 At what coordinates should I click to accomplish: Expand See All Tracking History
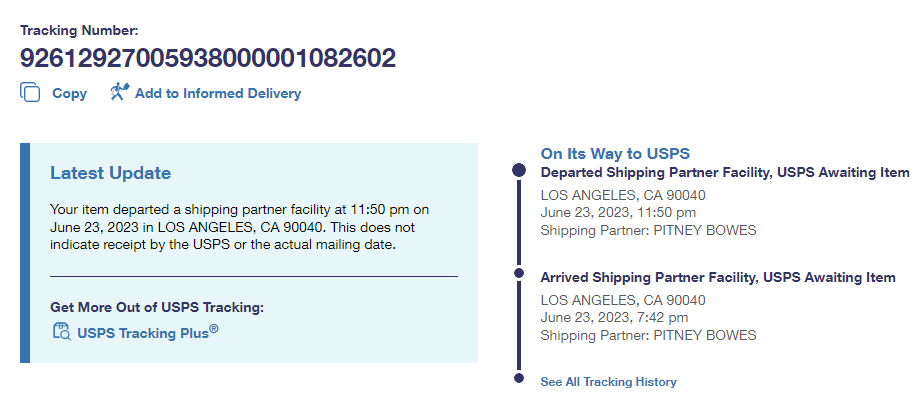pos(608,382)
